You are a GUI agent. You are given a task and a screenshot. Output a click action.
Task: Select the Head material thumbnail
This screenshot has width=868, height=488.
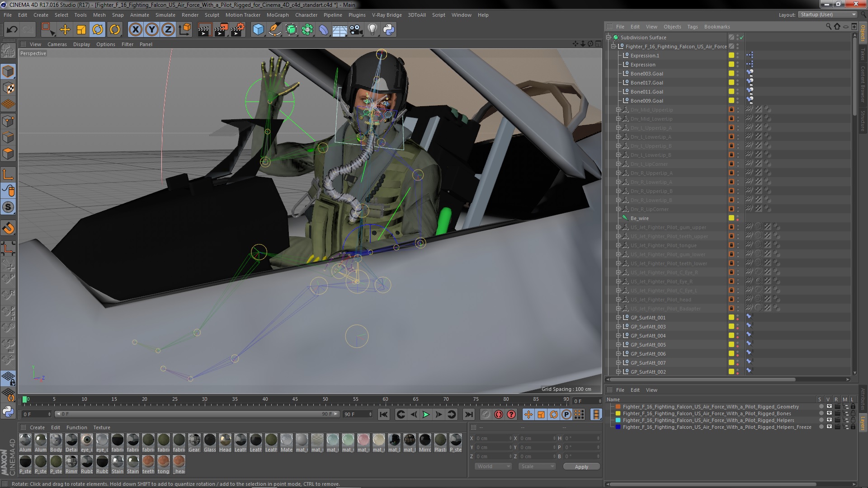pos(225,442)
